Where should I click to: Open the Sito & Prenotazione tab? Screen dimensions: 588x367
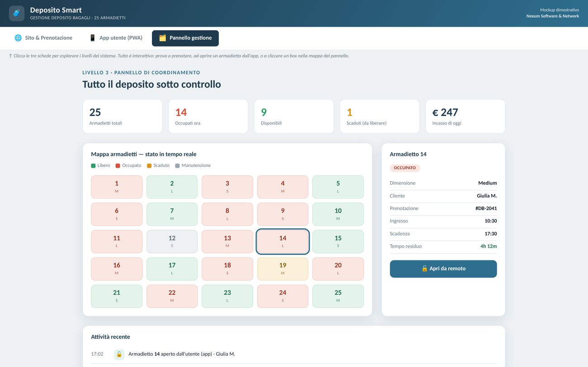pos(43,38)
